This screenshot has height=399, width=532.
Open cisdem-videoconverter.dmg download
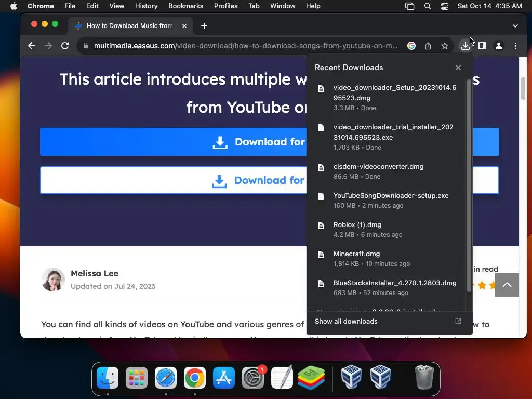point(387,171)
